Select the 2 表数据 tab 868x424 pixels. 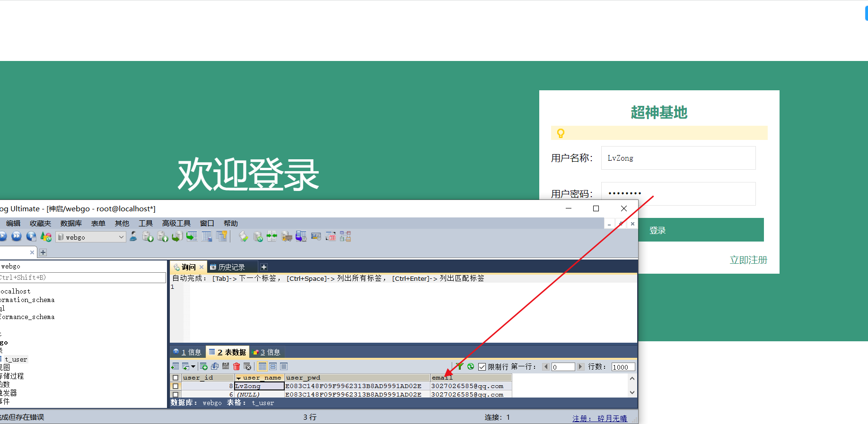point(228,352)
